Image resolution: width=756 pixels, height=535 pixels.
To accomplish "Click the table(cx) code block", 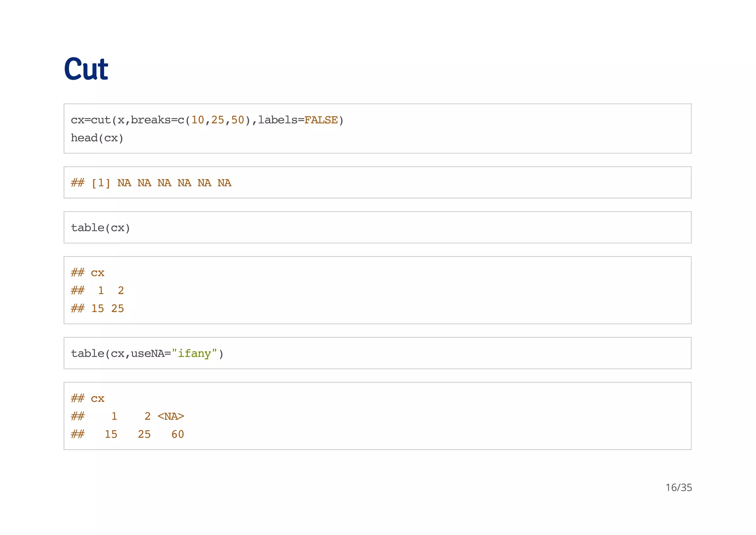I will (x=100, y=228).
